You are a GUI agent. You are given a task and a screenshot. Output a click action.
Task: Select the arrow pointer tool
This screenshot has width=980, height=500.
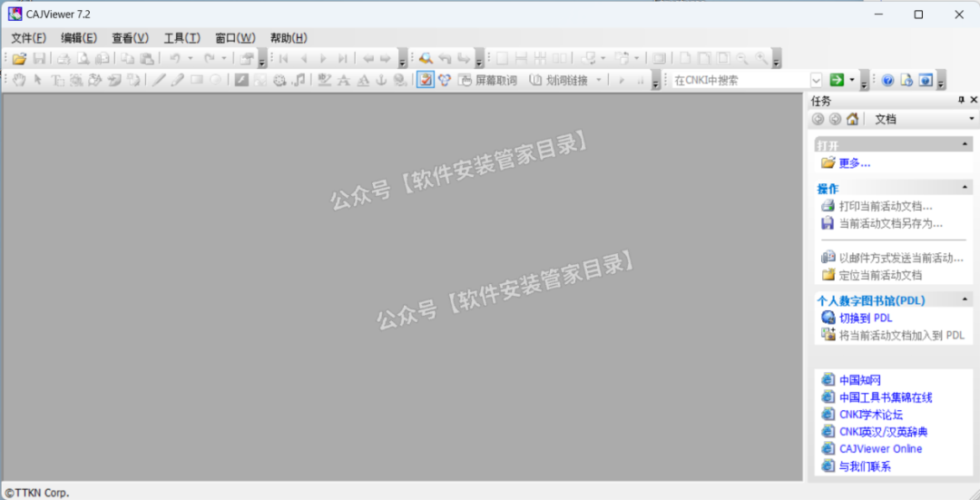pyautogui.click(x=38, y=80)
